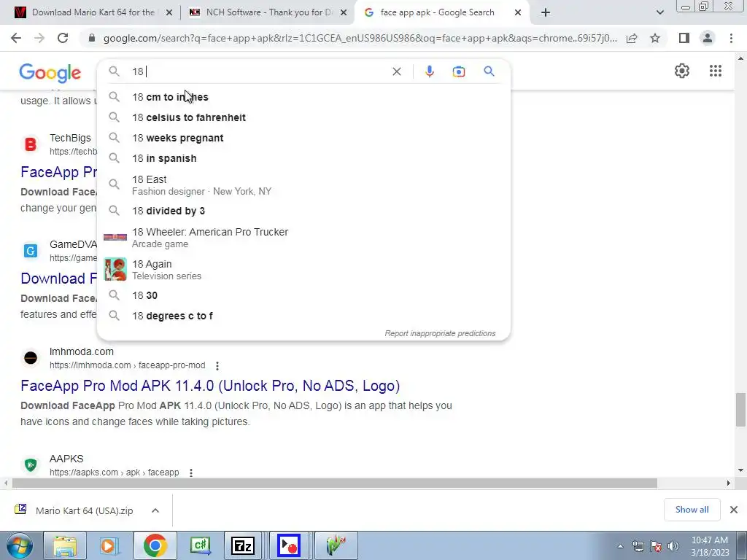Open the Chrome side panel

(x=684, y=38)
